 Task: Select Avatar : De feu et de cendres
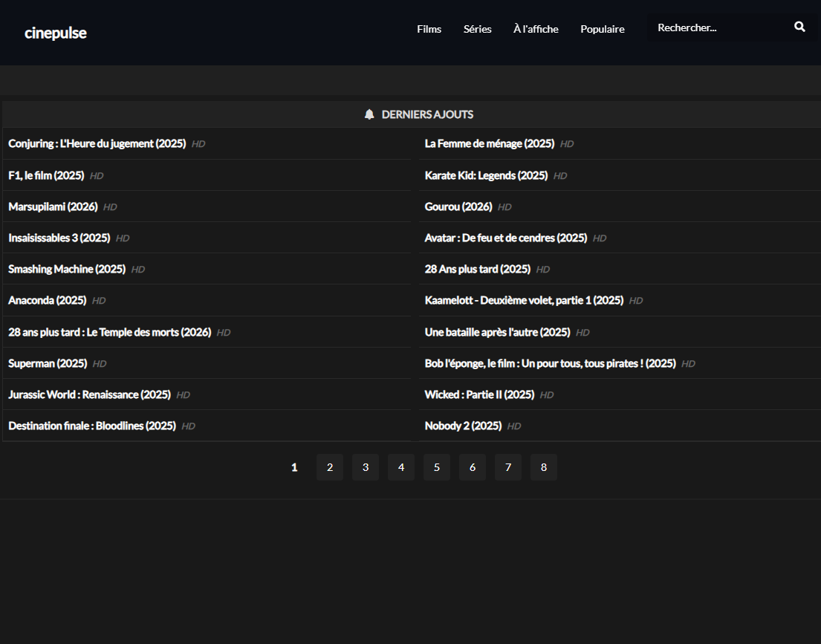505,238
